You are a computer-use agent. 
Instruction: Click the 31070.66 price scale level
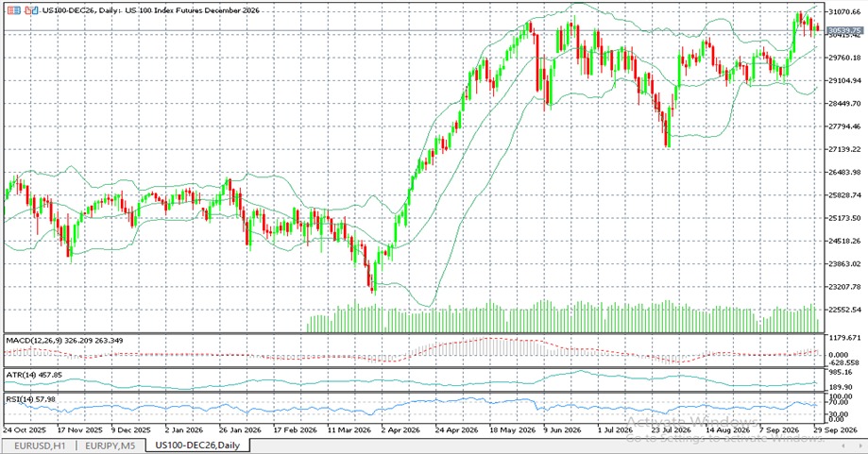click(844, 11)
